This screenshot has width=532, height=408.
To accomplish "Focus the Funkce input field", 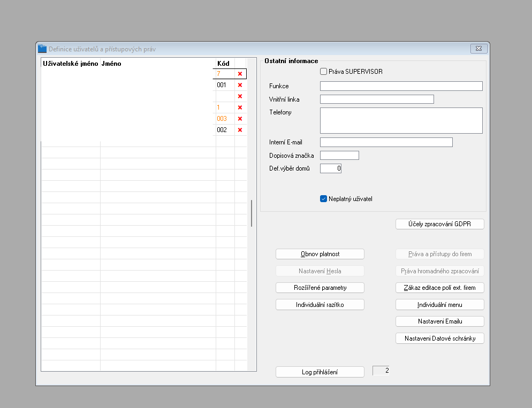I will [x=401, y=86].
